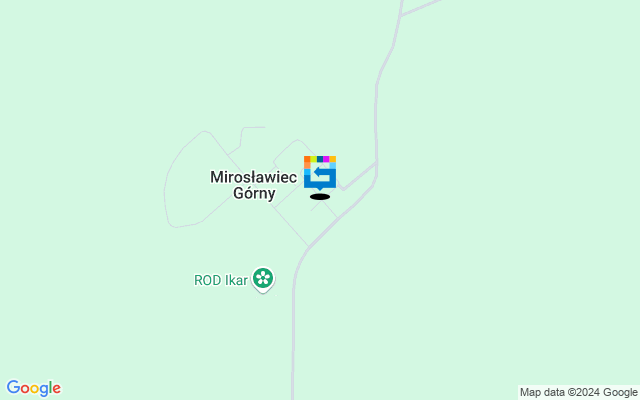The height and width of the screenshot is (400, 640).
Task: Click the bracket-shaped path north of village
Action: click(x=244, y=138)
